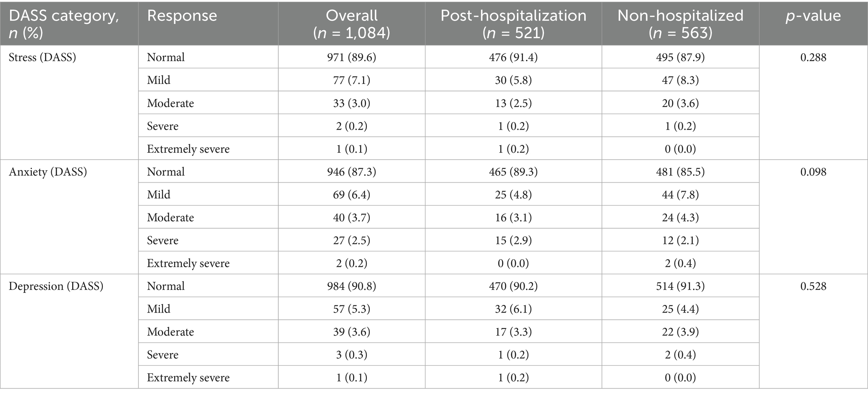Click the DASS category header cell
This screenshot has width=868, height=396.
click(x=64, y=23)
